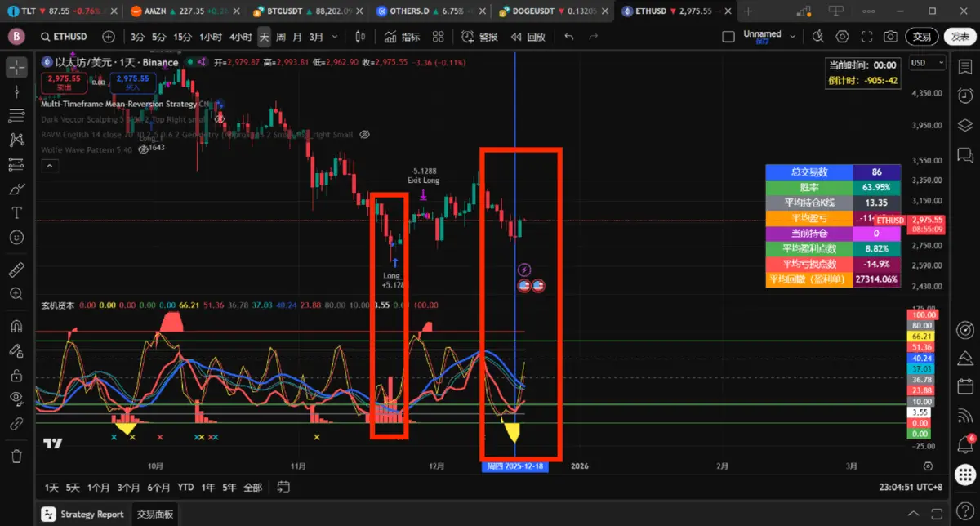
Task: Open notifications bell in right sidebar
Action: click(964, 444)
